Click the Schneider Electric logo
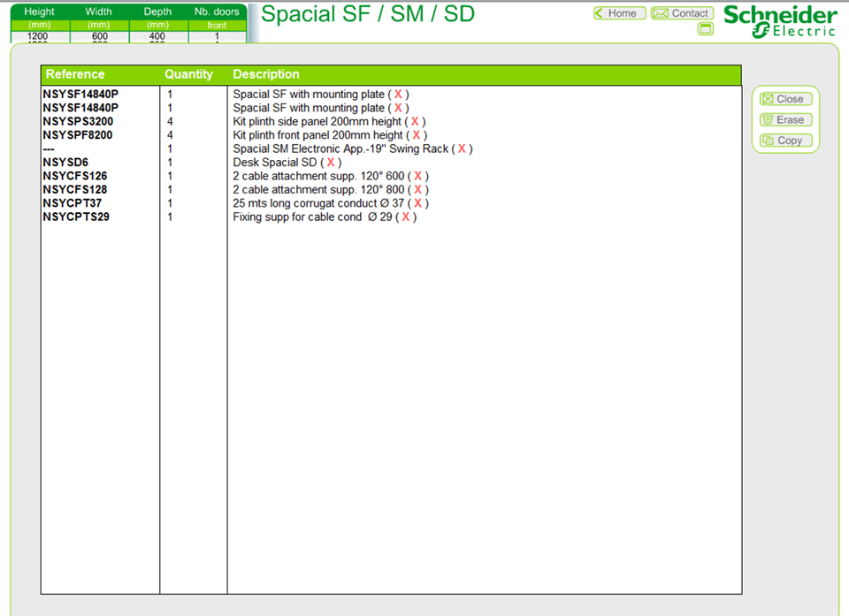849x616 pixels. [780, 21]
